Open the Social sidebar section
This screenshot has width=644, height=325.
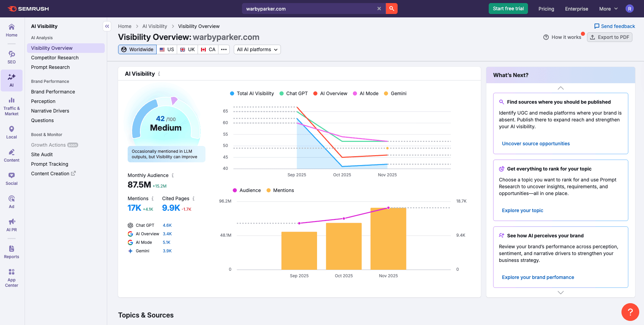click(12, 179)
